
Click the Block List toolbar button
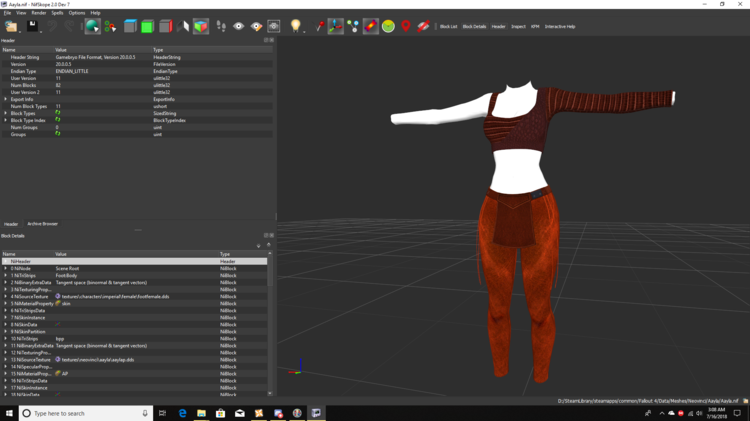pos(448,27)
